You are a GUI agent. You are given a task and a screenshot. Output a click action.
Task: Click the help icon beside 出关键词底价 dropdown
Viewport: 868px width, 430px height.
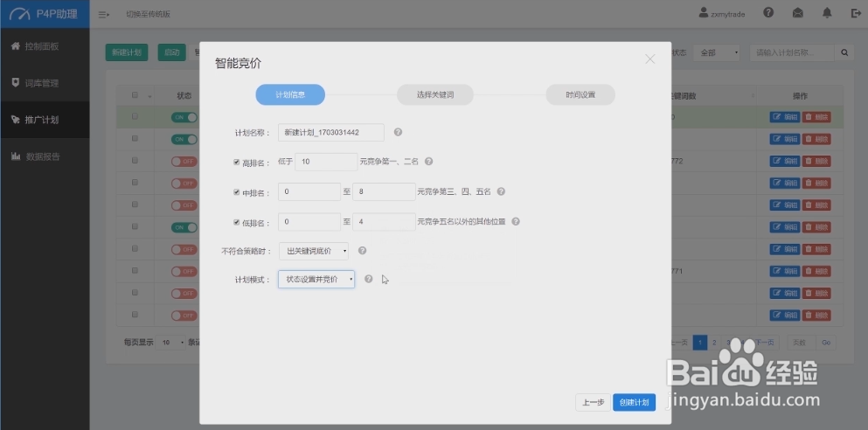363,251
